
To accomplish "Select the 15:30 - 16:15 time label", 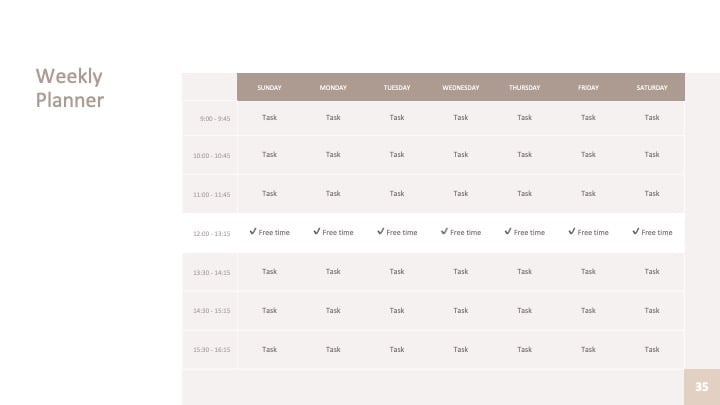I will click(212, 349).
